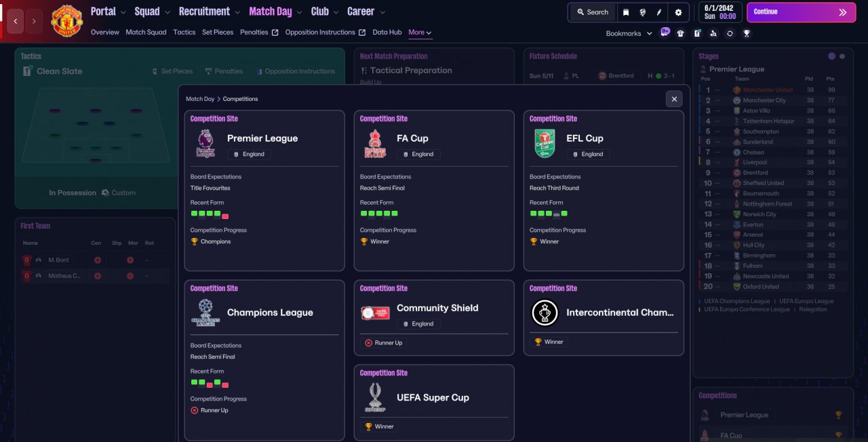
Task: Click the Recent Form squares in the Champions League card
Action: click(210, 383)
